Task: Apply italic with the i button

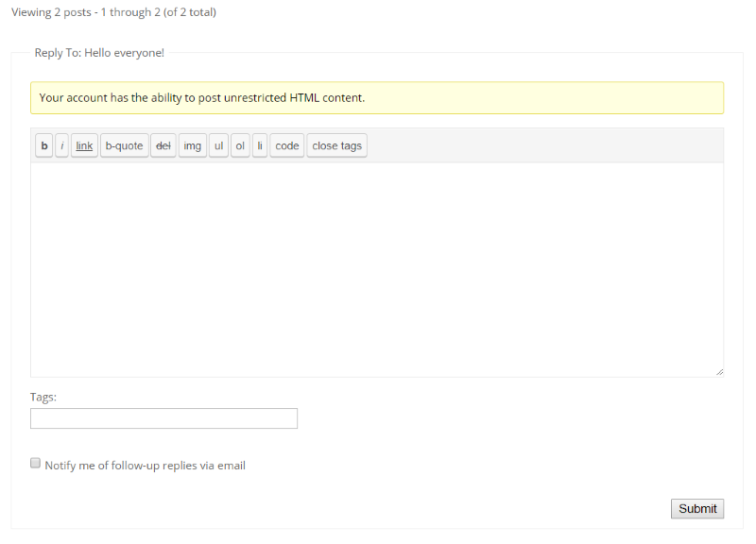Action: [61, 145]
